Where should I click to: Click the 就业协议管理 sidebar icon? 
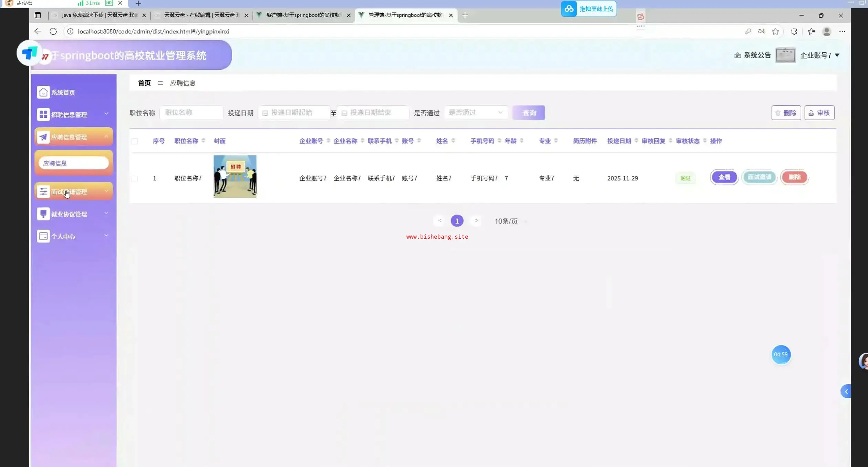(x=43, y=214)
